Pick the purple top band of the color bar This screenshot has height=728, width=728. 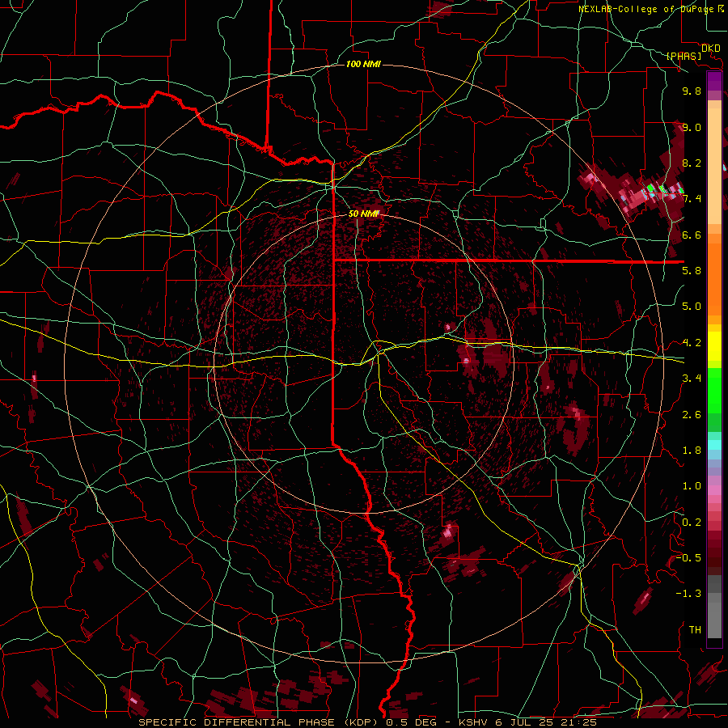coord(714,81)
